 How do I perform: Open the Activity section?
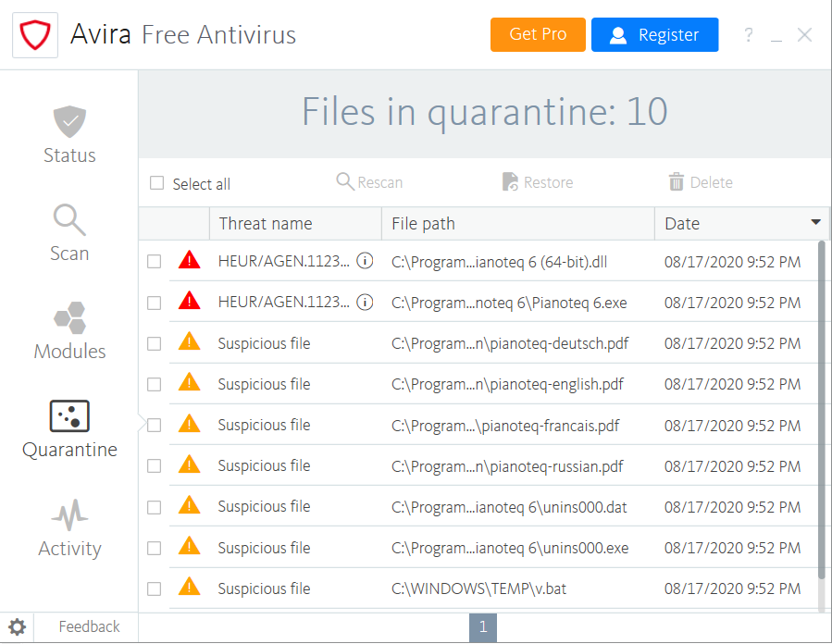click(x=69, y=528)
